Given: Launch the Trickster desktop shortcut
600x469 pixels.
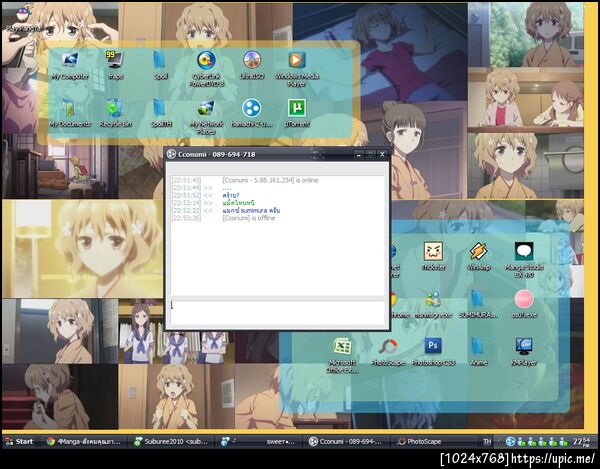Looking at the screenshot, I should point(433,256).
